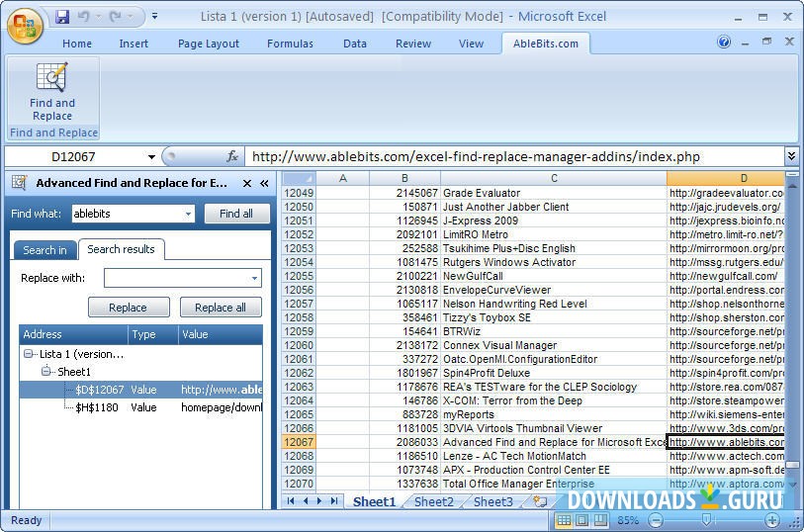This screenshot has height=532, width=804.
Task: Select row 12049 header
Action: point(299,193)
